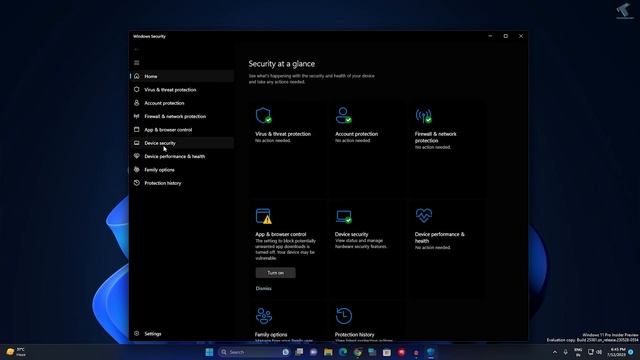Screen dimensions: 640x360
Task: Open Account protection in the sidebar
Action: pyautogui.click(x=182, y=103)
